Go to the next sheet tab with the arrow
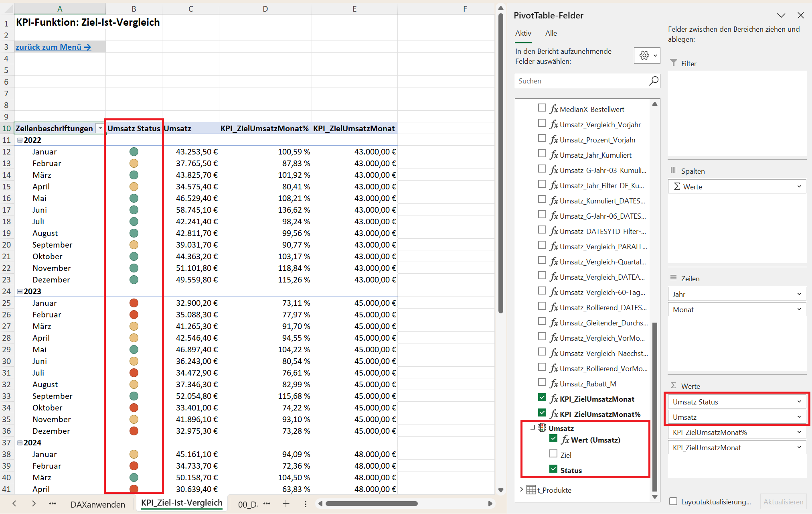This screenshot has width=812, height=514. tap(34, 504)
